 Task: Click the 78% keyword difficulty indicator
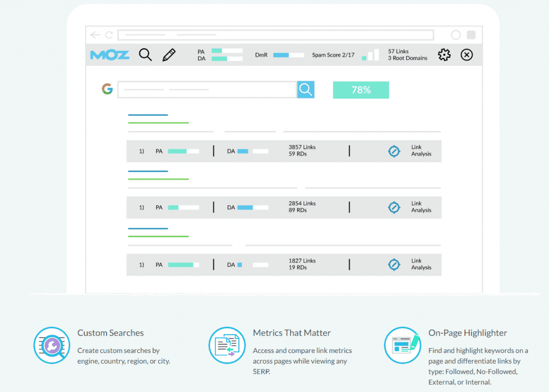361,89
